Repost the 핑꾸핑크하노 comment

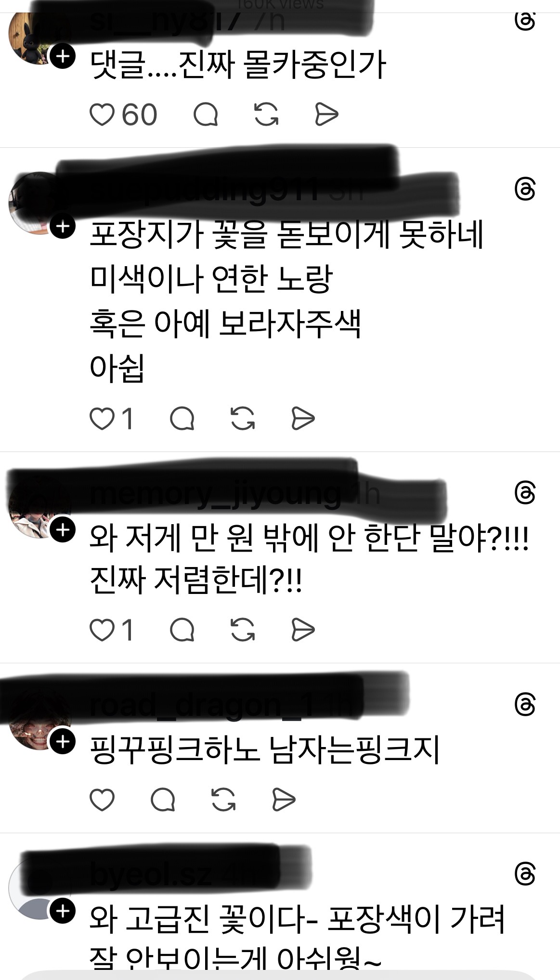point(224,800)
